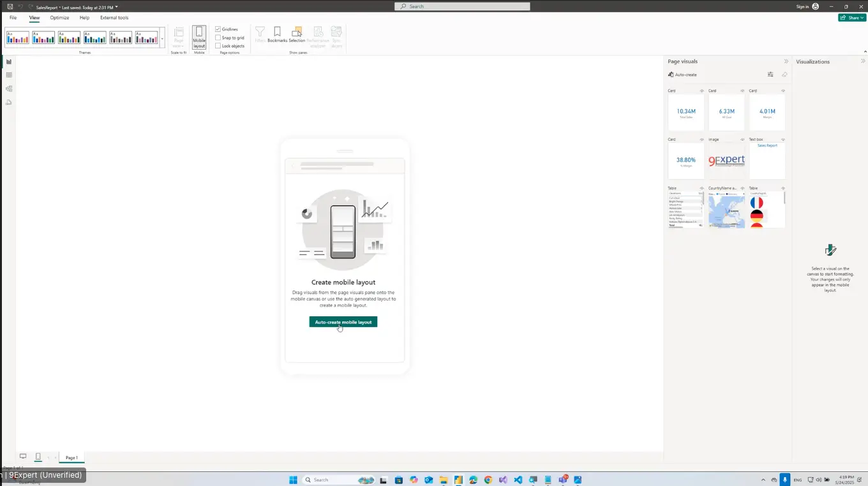Open the File menu

13,18
